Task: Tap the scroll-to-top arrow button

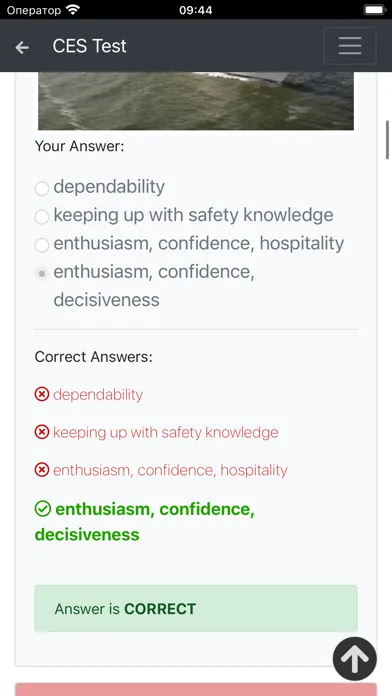Action: point(355,659)
